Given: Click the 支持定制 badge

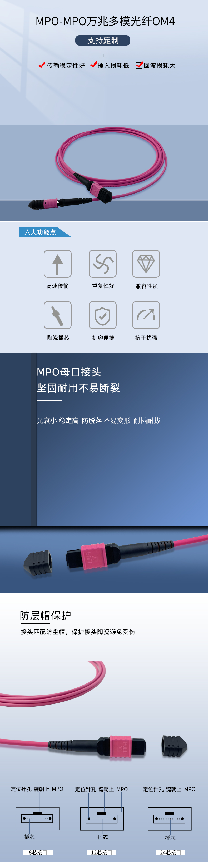Looking at the screenshot, I should point(103,41).
